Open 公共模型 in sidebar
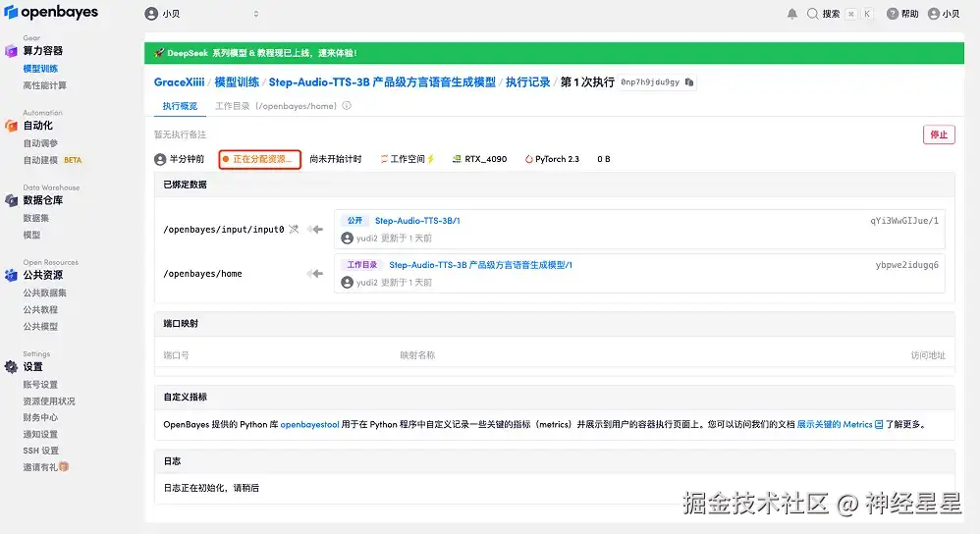Viewport: 980px width, 534px height. [x=40, y=326]
